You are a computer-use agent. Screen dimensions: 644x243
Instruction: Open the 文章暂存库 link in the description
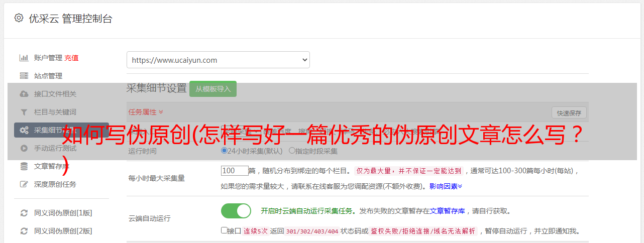click(447, 211)
